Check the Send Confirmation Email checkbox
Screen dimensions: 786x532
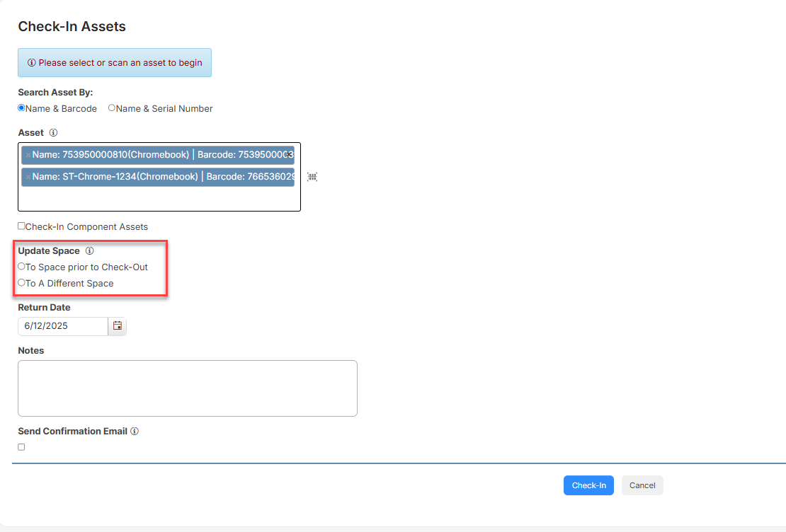21,446
